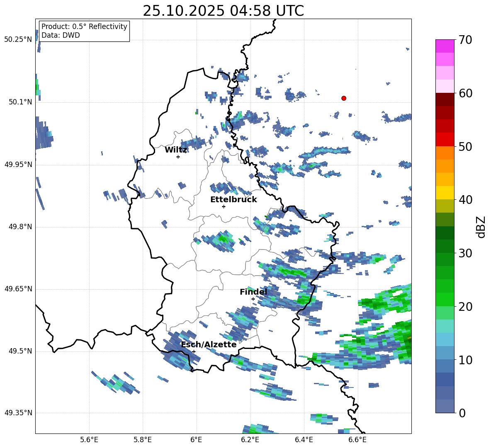This screenshot has height=448, width=491.
Task: Click the timestamp title 25.10.2025 04:58 UTC
Action: coord(223,11)
